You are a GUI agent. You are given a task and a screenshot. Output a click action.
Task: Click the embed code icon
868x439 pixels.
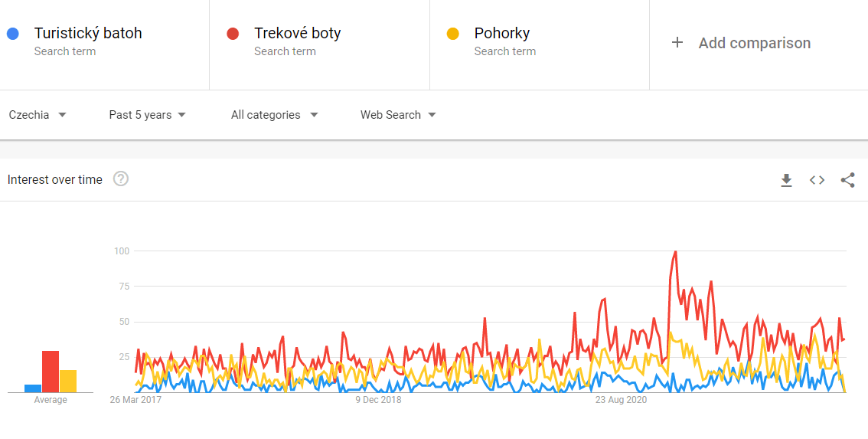tap(817, 180)
